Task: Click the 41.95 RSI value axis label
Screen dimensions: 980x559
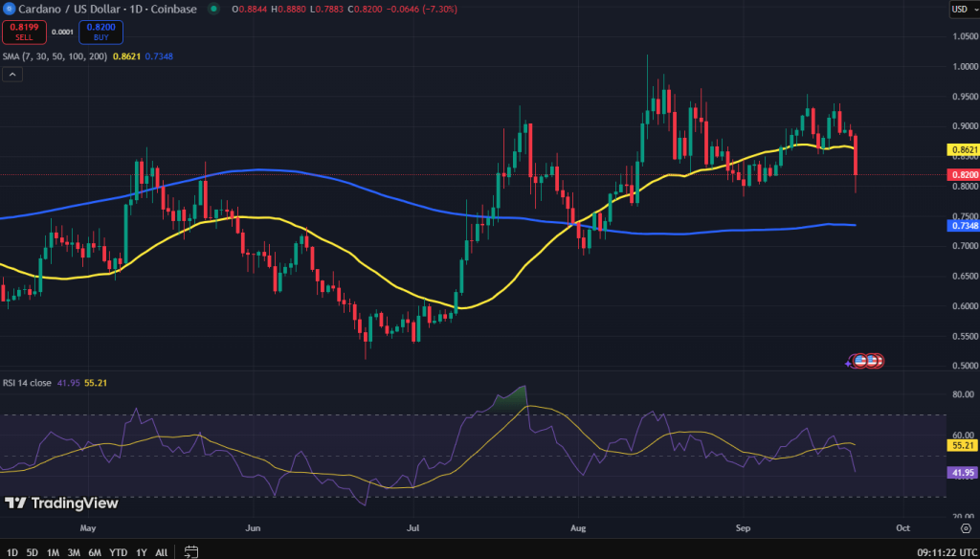Action: [962, 473]
